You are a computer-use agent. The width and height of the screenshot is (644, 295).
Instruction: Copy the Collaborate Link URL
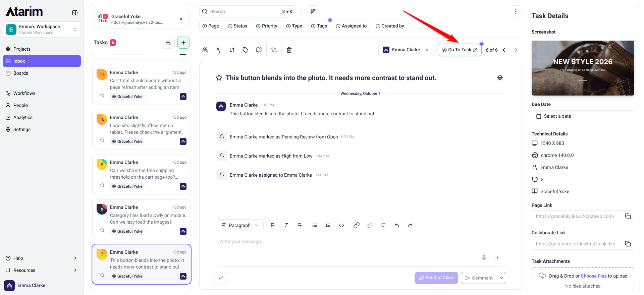click(x=628, y=244)
